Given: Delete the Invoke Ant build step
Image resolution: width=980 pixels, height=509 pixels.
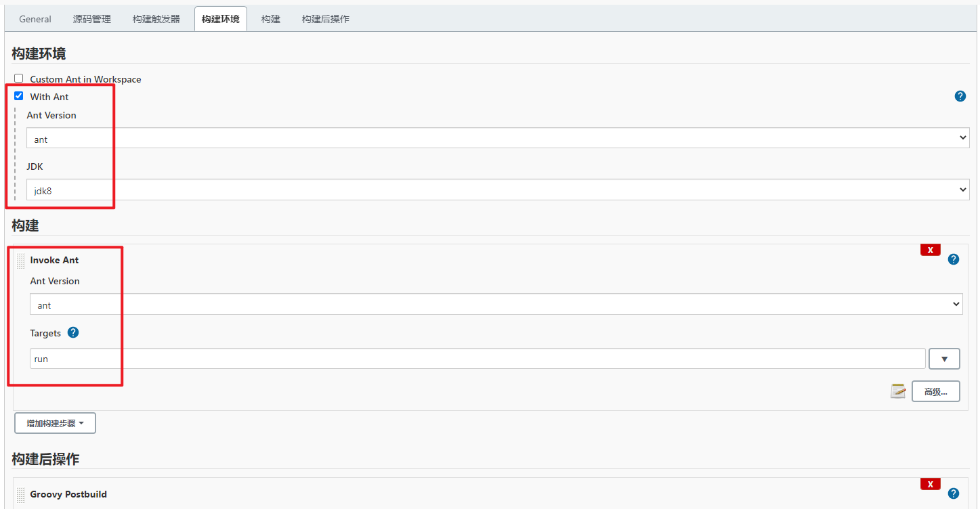Looking at the screenshot, I should click(x=930, y=250).
